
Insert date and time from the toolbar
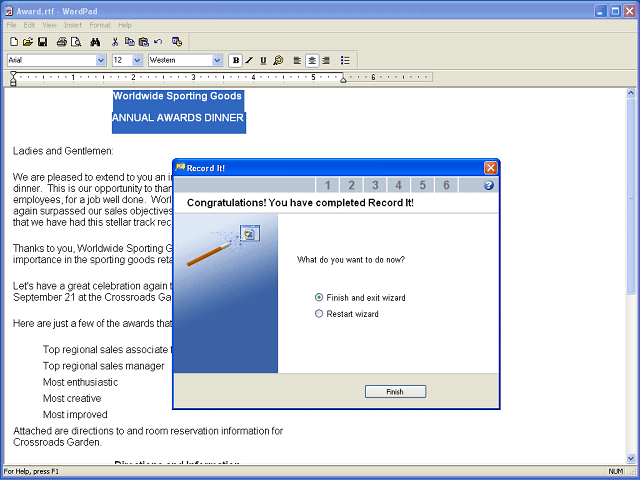tap(177, 42)
